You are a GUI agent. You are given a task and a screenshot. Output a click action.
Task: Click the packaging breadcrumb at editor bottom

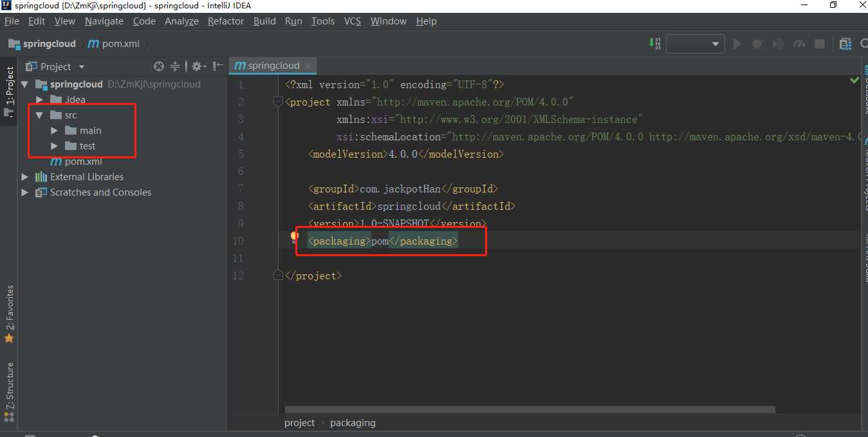coord(353,423)
